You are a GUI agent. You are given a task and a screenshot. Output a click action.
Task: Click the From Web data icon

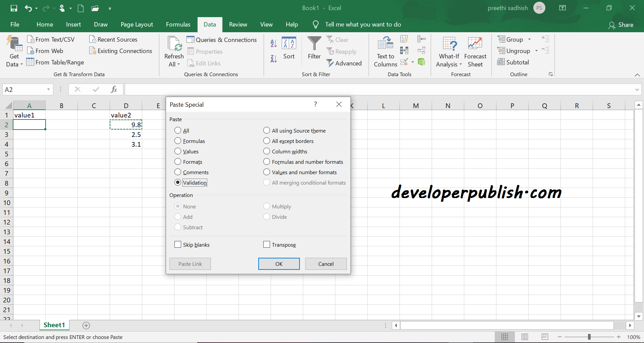pyautogui.click(x=31, y=51)
